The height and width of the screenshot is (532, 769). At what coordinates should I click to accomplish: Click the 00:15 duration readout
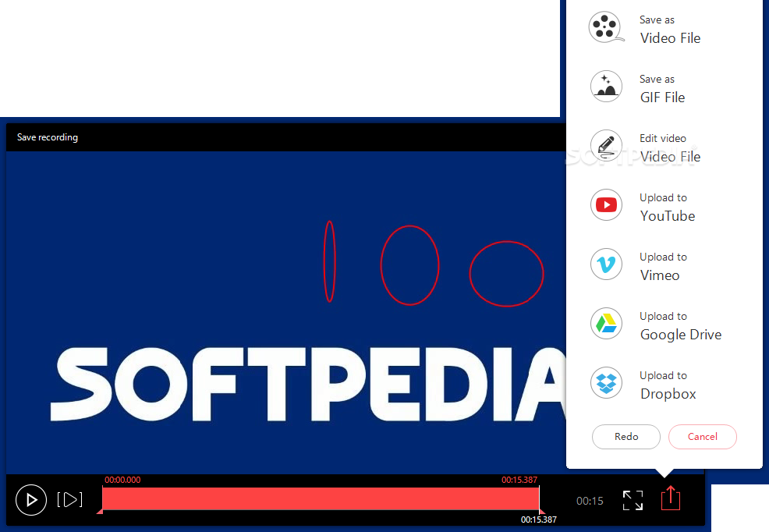pos(590,501)
